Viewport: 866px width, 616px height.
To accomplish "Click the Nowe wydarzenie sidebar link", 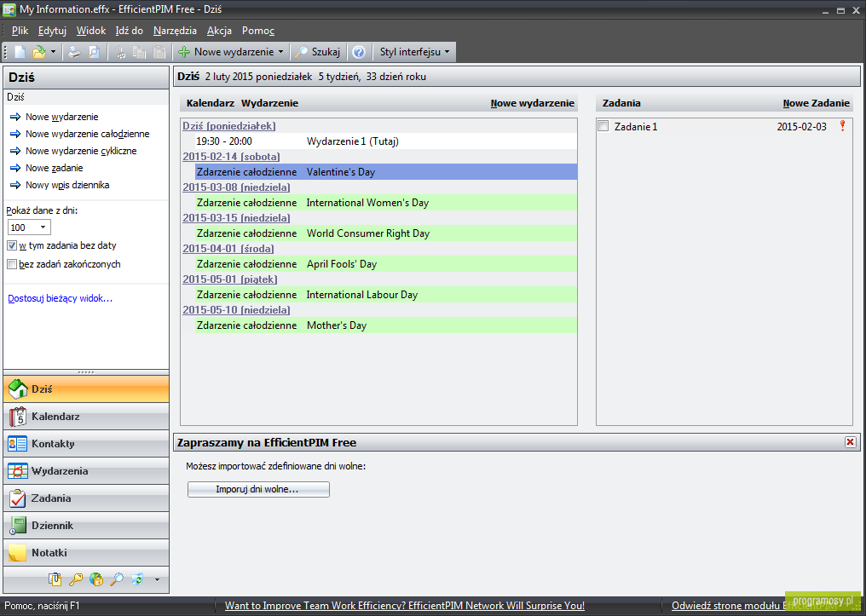I will pyautogui.click(x=62, y=117).
